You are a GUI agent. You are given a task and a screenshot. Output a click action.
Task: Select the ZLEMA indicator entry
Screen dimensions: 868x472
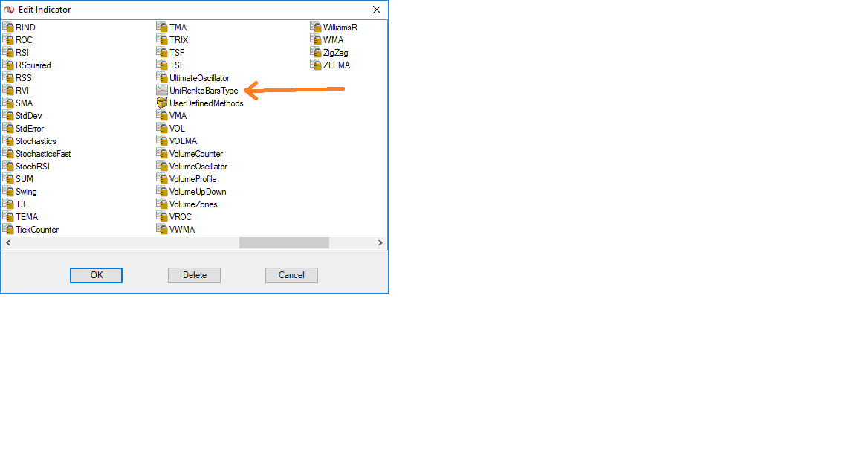(337, 65)
